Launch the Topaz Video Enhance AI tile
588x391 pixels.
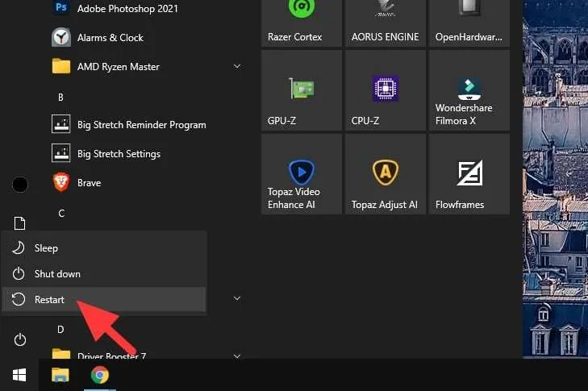[302, 174]
